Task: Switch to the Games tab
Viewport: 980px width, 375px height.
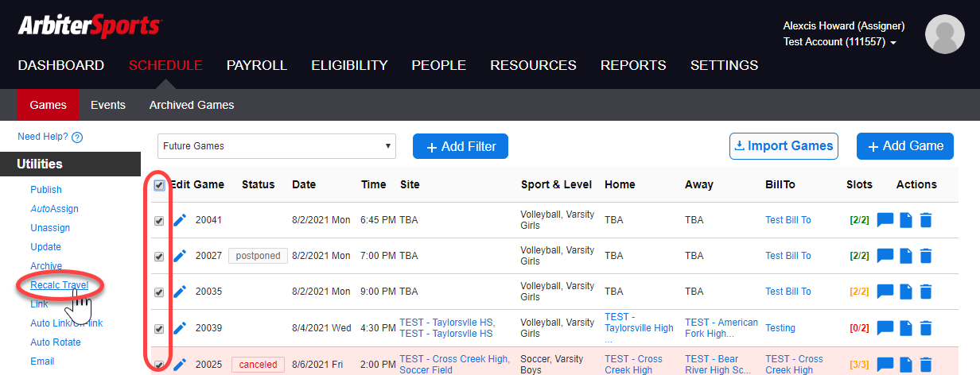Action: click(x=48, y=105)
